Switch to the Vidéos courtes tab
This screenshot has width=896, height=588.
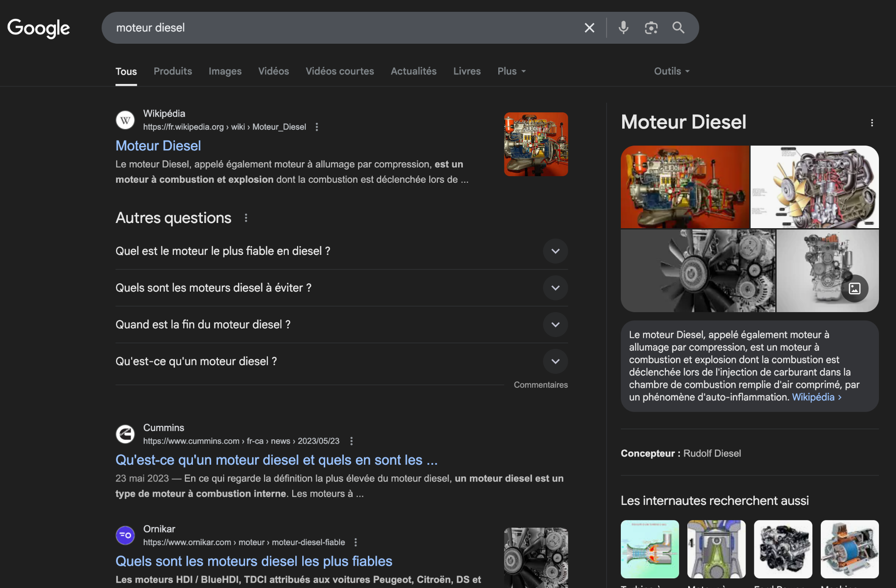pyautogui.click(x=340, y=71)
